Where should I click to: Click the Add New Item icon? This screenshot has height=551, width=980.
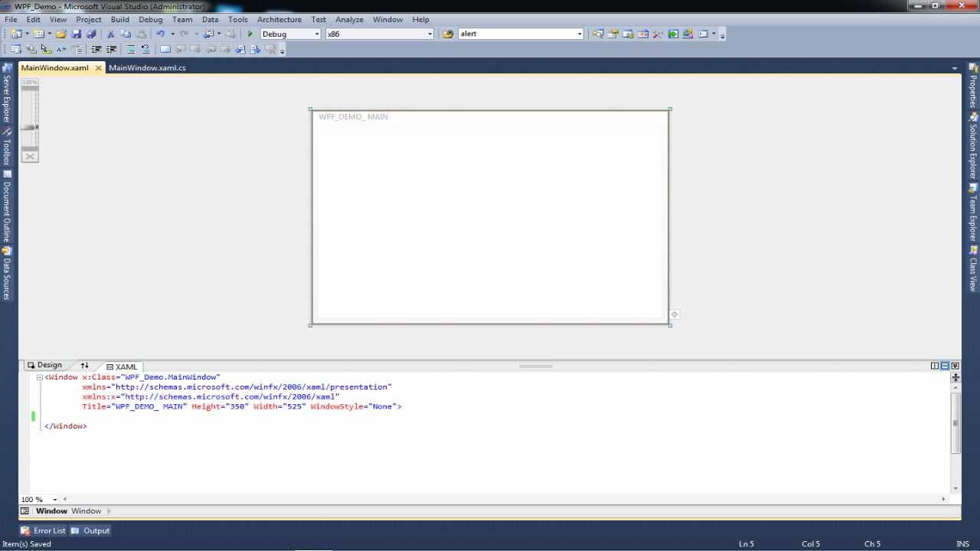tap(38, 34)
